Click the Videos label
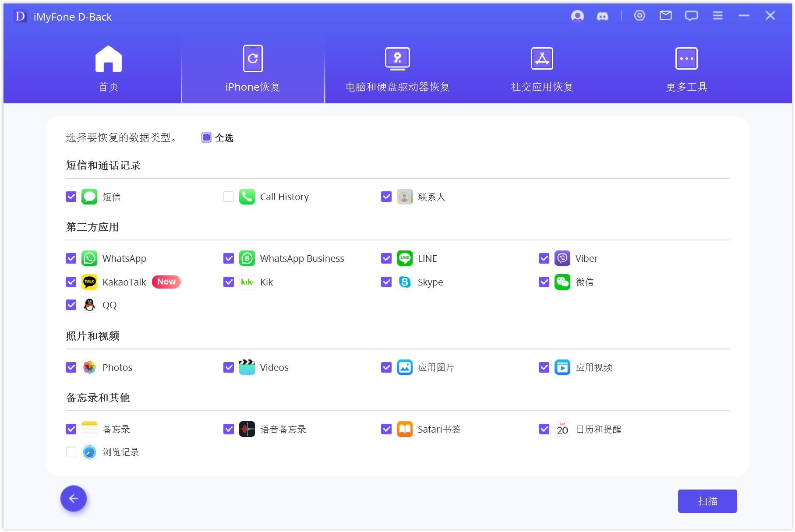 coord(274,367)
